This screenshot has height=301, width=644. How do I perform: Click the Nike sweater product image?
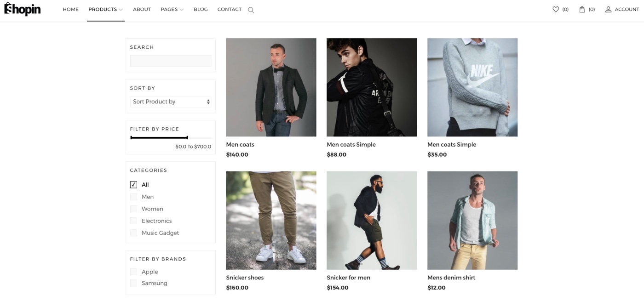click(x=472, y=87)
